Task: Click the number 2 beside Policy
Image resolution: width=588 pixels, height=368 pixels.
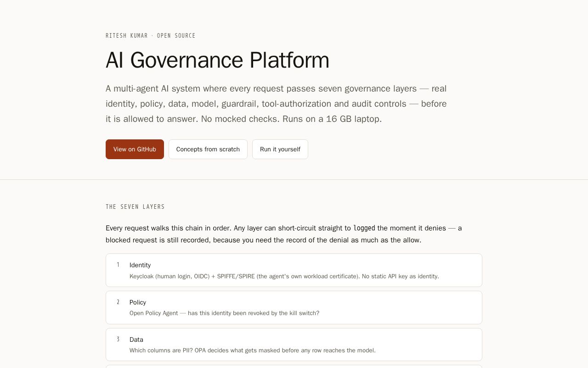Action: 118,302
